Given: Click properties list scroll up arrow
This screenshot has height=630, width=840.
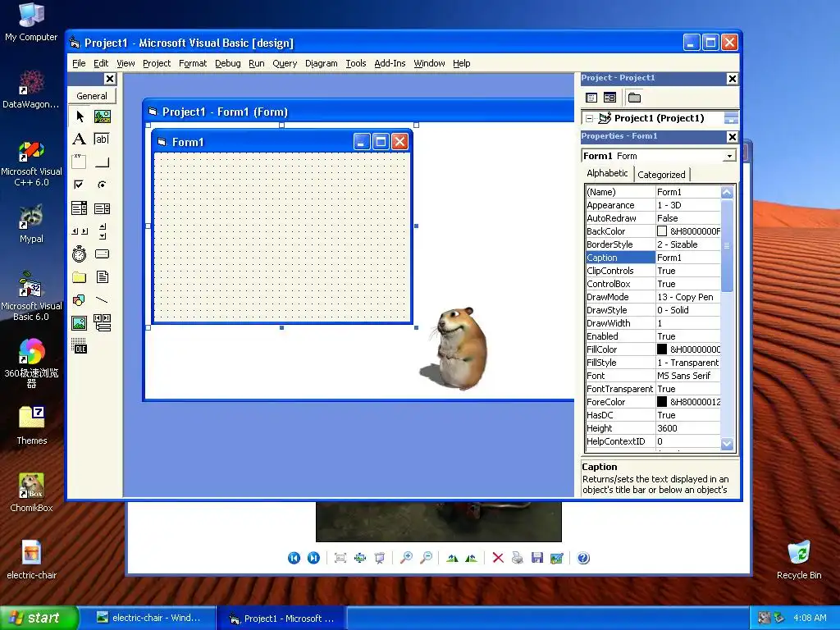Looking at the screenshot, I should tap(727, 192).
